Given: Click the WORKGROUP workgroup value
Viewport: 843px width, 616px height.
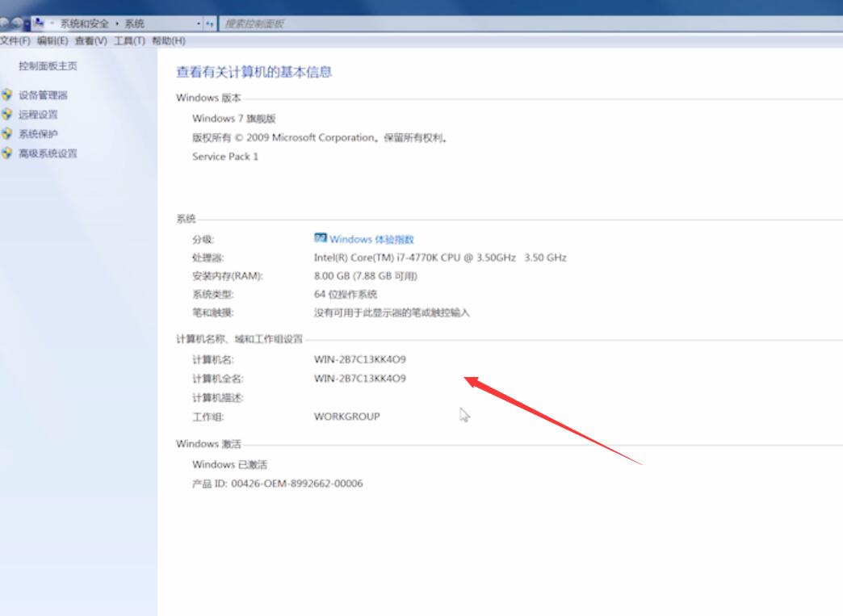Looking at the screenshot, I should 346,417.
